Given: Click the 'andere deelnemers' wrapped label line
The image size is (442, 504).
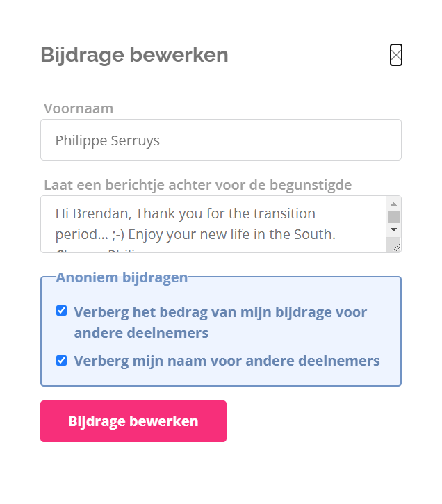Looking at the screenshot, I should [x=141, y=333].
